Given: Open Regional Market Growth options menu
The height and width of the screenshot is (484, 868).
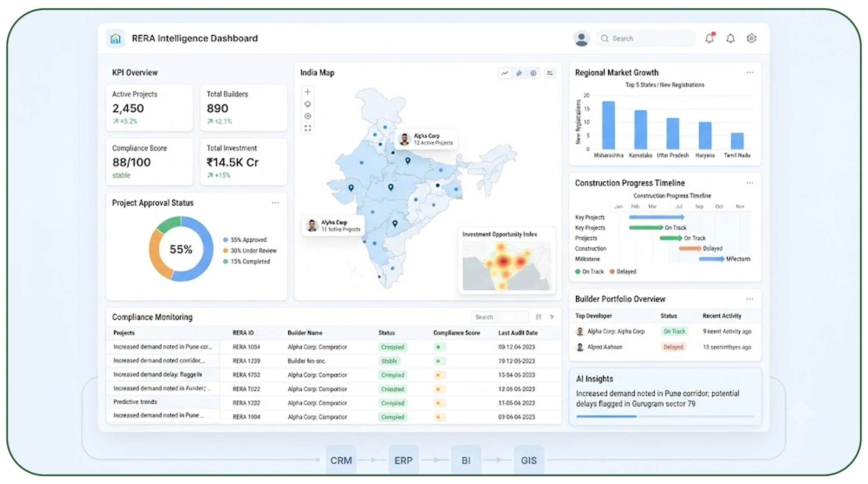Looking at the screenshot, I should 749,73.
